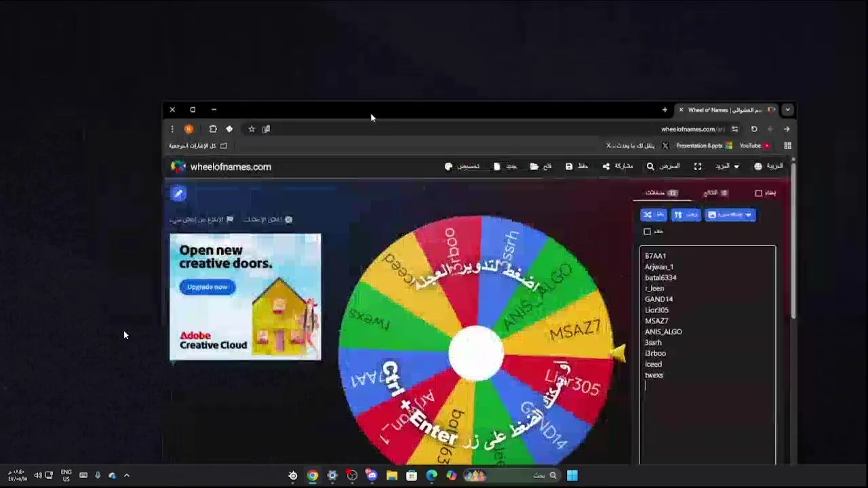The width and height of the screenshot is (868, 488).
Task: Open the Windows Start button
Action: coord(572,476)
